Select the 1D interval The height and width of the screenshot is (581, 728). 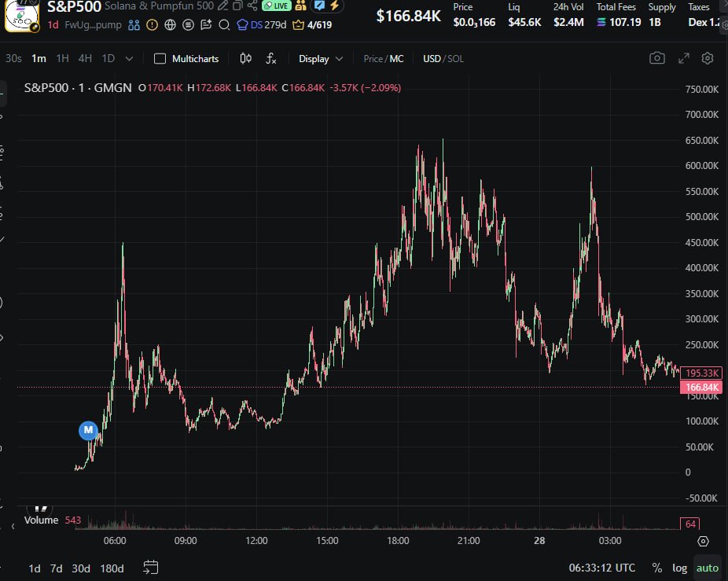point(108,58)
